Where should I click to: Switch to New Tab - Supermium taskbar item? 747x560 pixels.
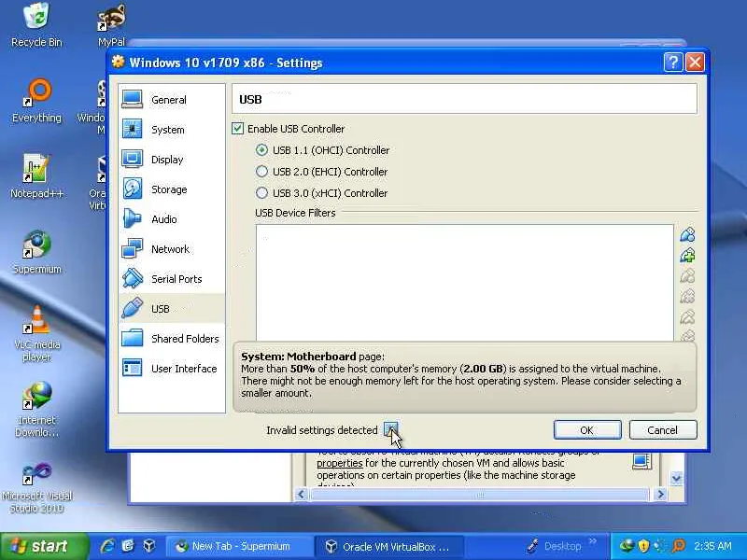[x=240, y=546]
